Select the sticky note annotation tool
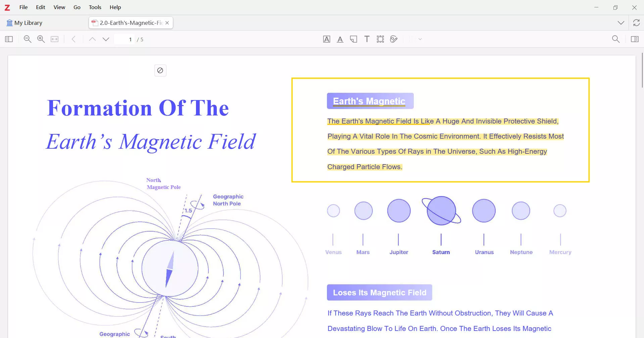Image resolution: width=644 pixels, height=338 pixels. 353,39
